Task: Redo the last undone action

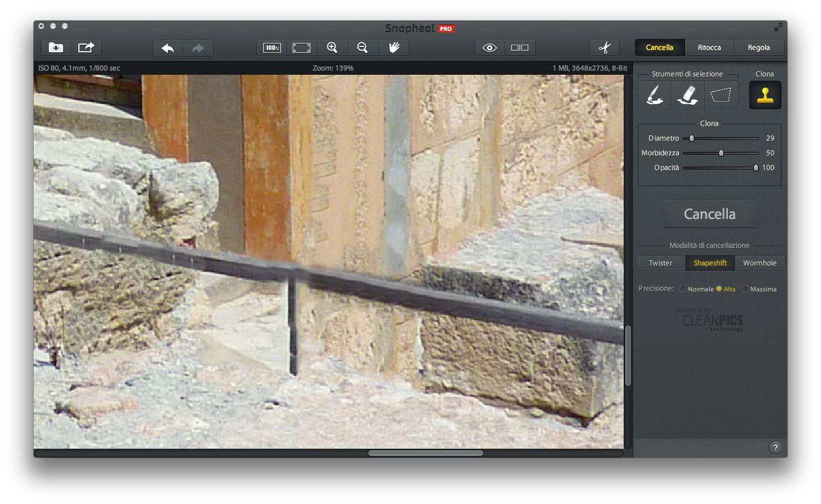Action: [198, 48]
